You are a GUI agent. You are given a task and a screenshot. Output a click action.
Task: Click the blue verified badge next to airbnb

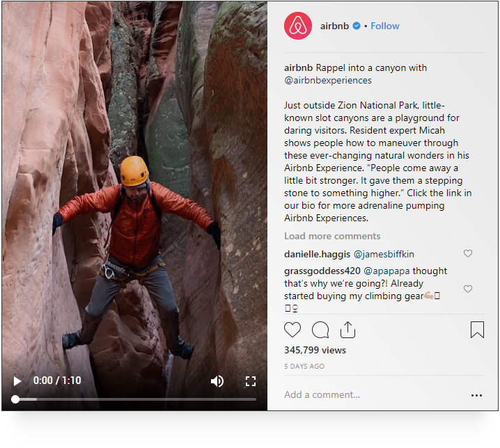357,26
